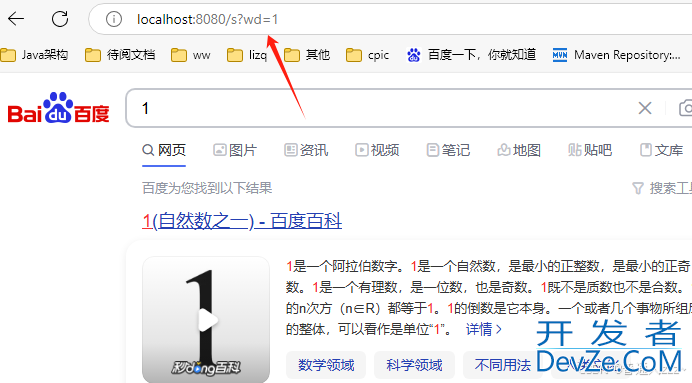Click 百度为您找到以下结果 text

207,188
